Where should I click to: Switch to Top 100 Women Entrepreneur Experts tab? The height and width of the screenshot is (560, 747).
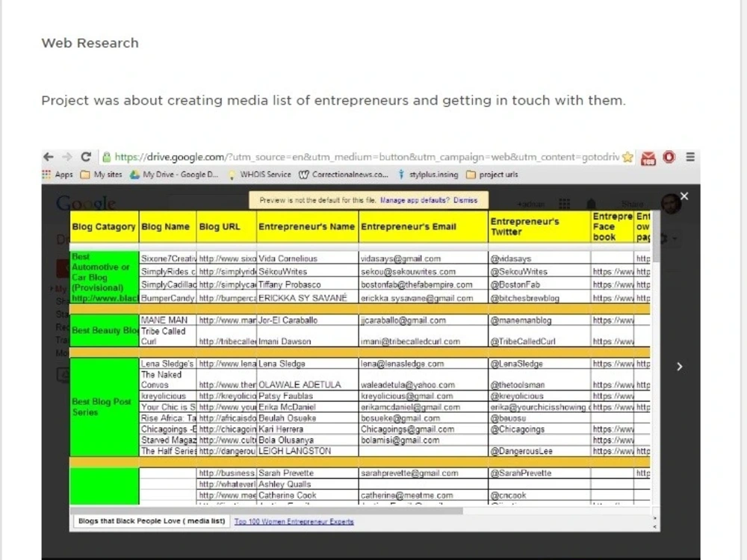294,521
